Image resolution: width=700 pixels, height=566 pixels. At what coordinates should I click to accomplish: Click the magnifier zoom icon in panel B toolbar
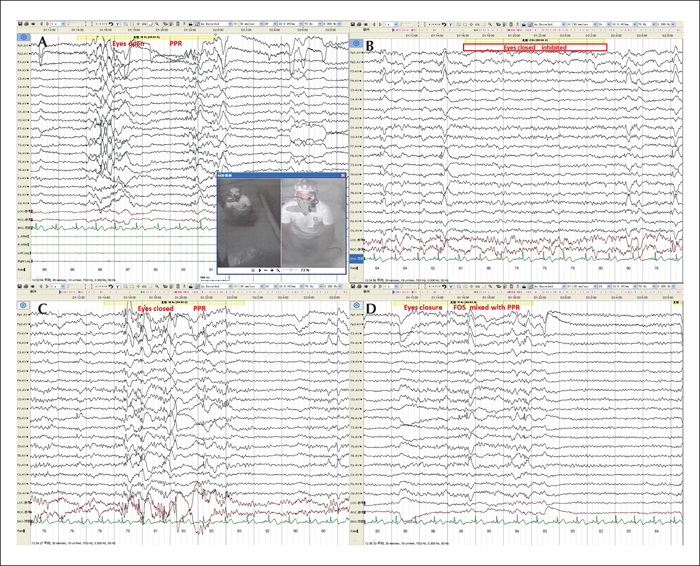click(490, 24)
